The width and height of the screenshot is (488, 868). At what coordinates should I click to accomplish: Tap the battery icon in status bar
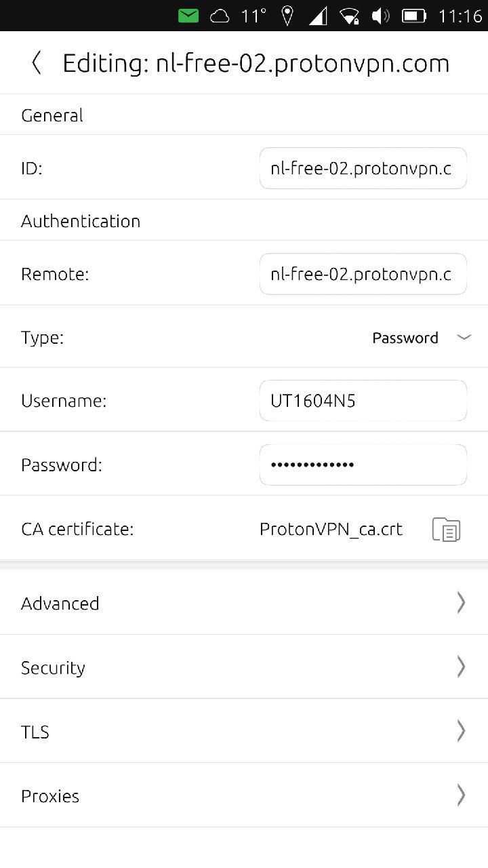click(413, 16)
